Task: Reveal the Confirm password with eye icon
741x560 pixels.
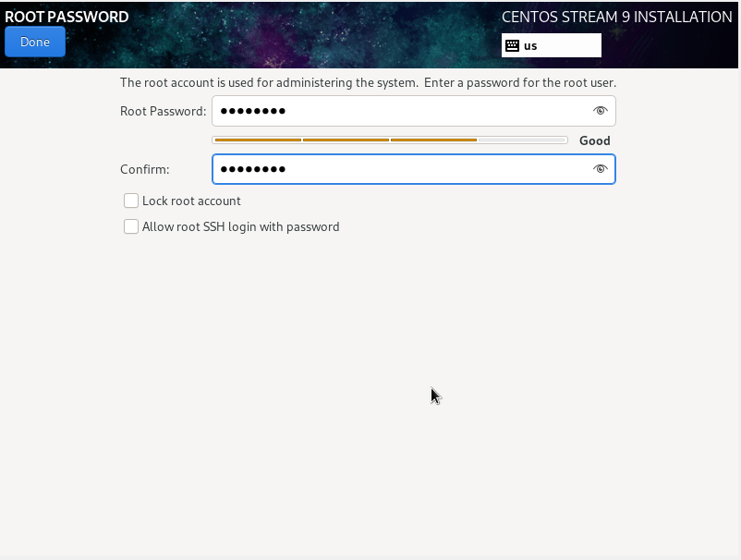Action: tap(601, 169)
